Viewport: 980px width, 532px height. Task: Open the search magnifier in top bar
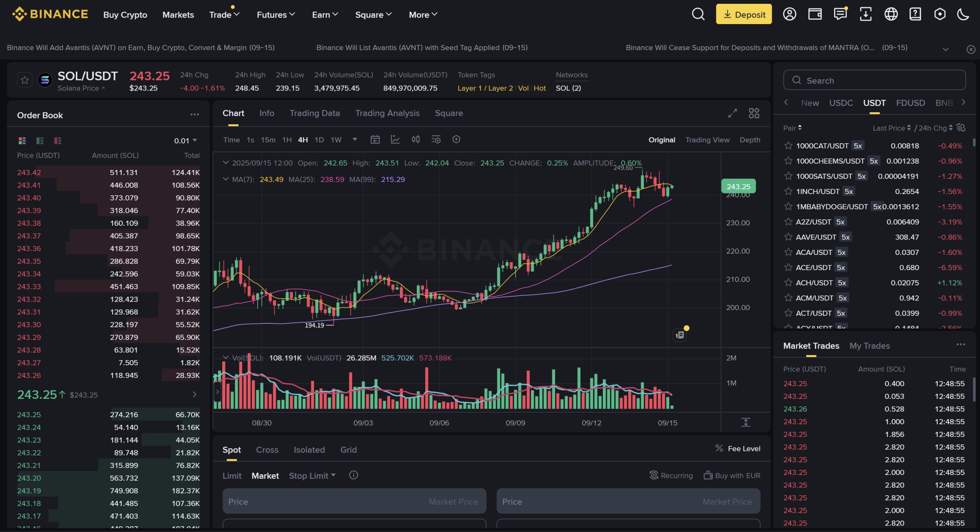pyautogui.click(x=698, y=14)
